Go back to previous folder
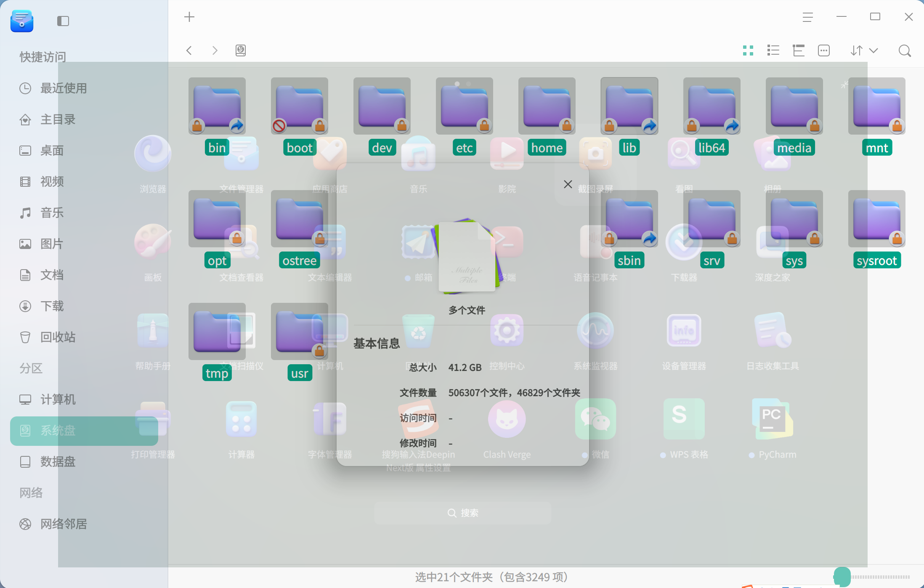 pos(189,50)
